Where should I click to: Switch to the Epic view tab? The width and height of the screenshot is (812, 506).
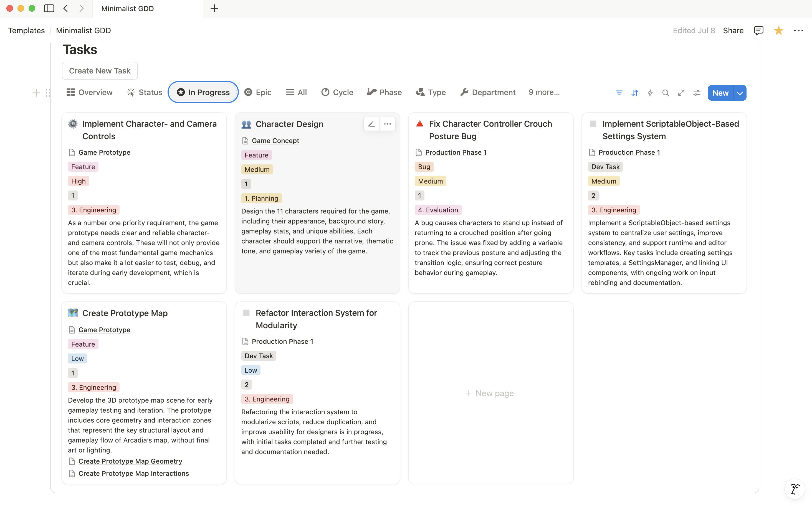(x=258, y=92)
